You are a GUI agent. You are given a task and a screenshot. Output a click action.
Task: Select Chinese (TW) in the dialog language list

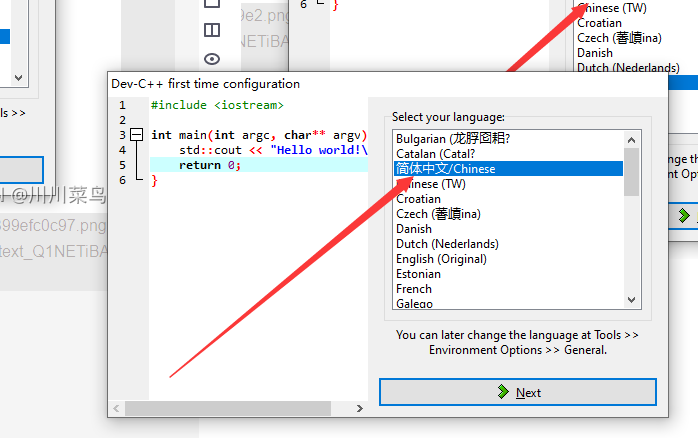click(x=430, y=184)
